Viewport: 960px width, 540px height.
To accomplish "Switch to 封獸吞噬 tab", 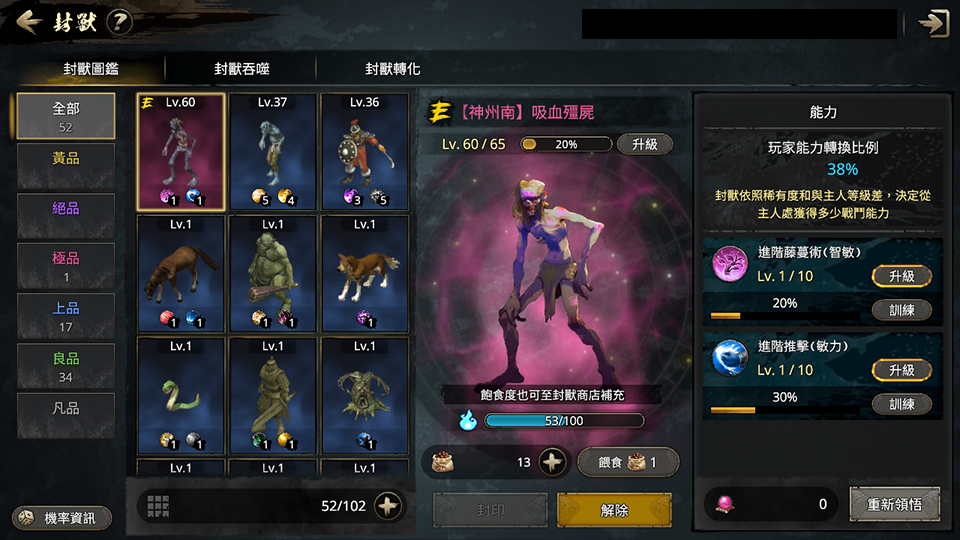I will point(242,69).
